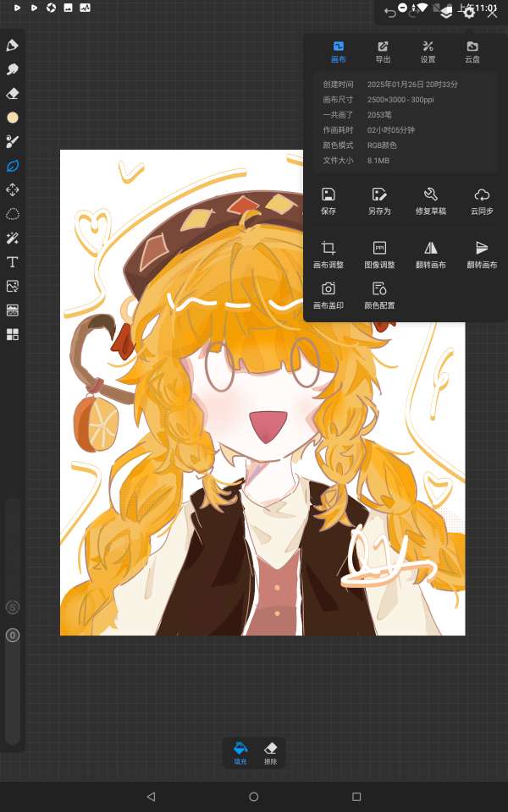Screen dimensions: 508x812
Task: Click the move transform tool
Action: click(x=13, y=190)
